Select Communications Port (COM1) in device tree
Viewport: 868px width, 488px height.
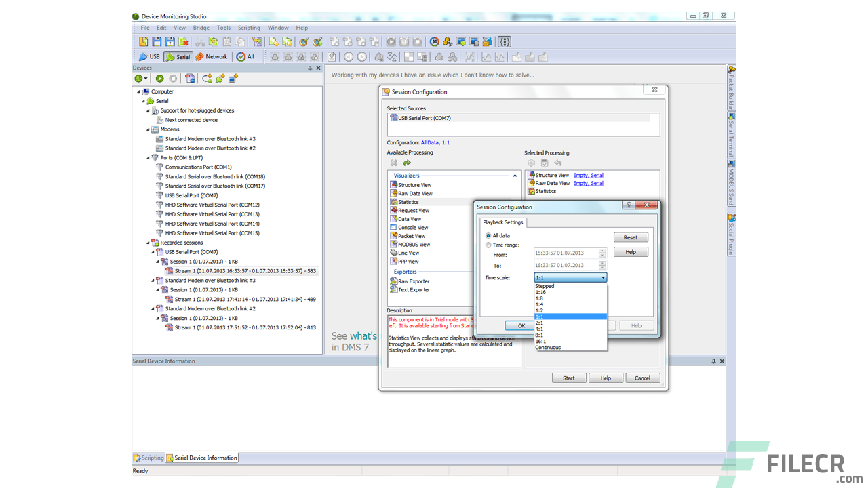click(x=194, y=167)
